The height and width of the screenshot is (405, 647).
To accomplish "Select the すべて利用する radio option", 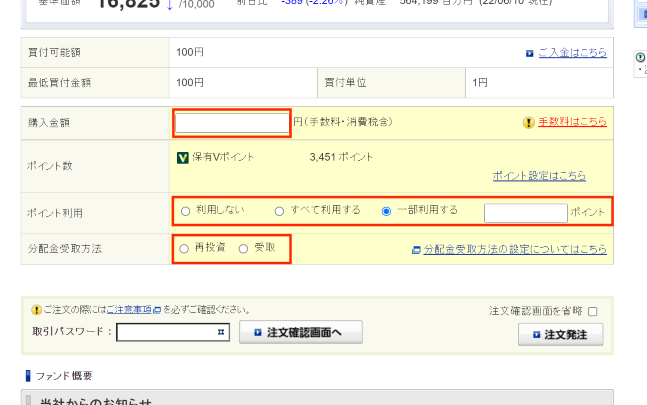I will (279, 211).
